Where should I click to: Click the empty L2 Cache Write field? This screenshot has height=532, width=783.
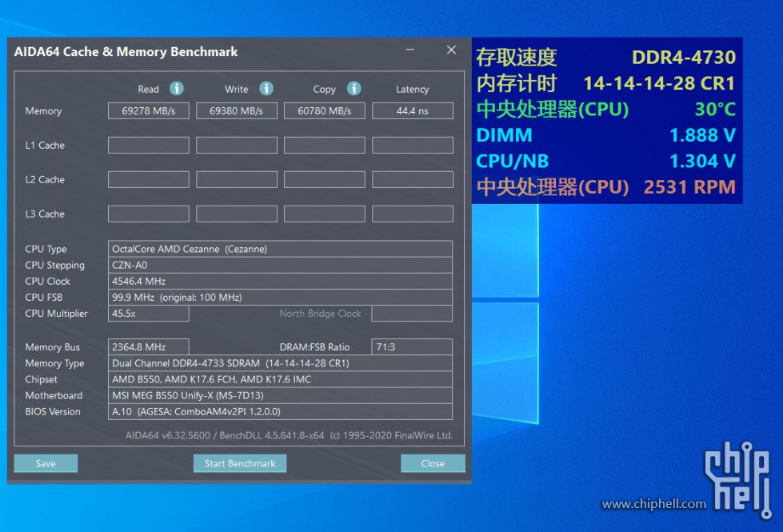237,179
